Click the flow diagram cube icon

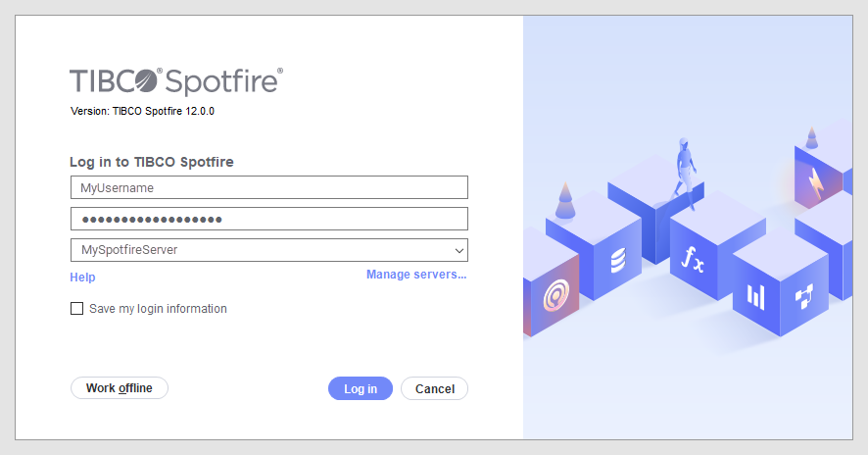(803, 295)
